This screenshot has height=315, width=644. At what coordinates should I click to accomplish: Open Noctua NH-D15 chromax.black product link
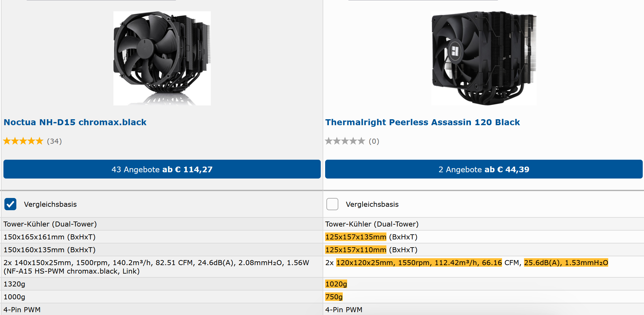pos(75,122)
